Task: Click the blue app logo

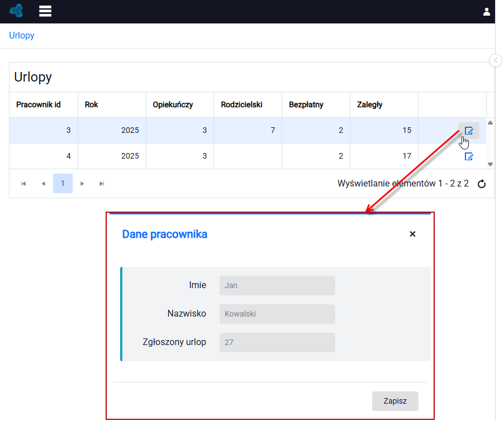Action: tap(16, 11)
